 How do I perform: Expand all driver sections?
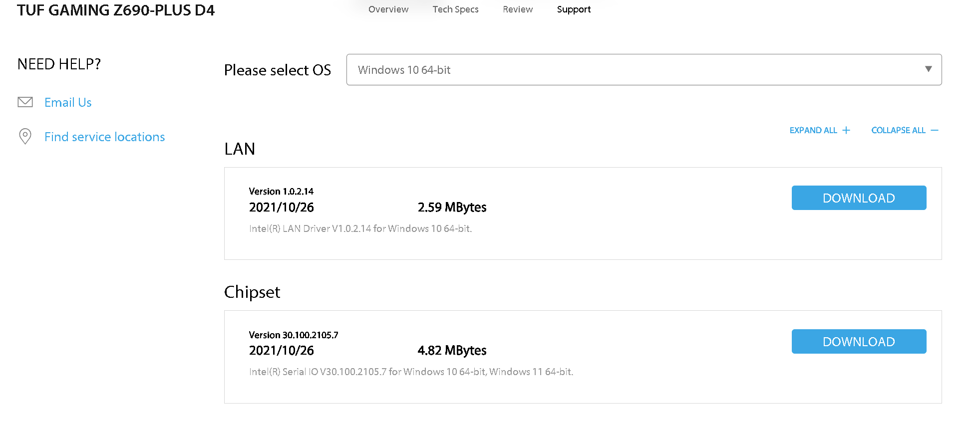pos(813,130)
